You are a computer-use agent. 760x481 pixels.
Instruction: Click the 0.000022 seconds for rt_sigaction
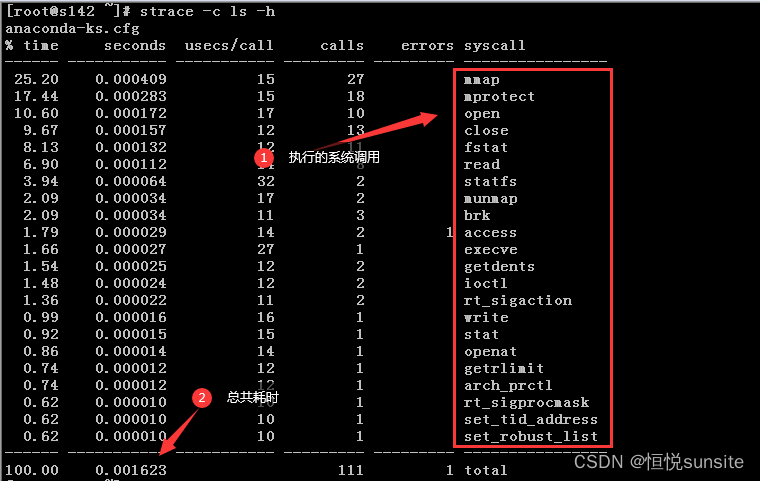[x=131, y=300]
